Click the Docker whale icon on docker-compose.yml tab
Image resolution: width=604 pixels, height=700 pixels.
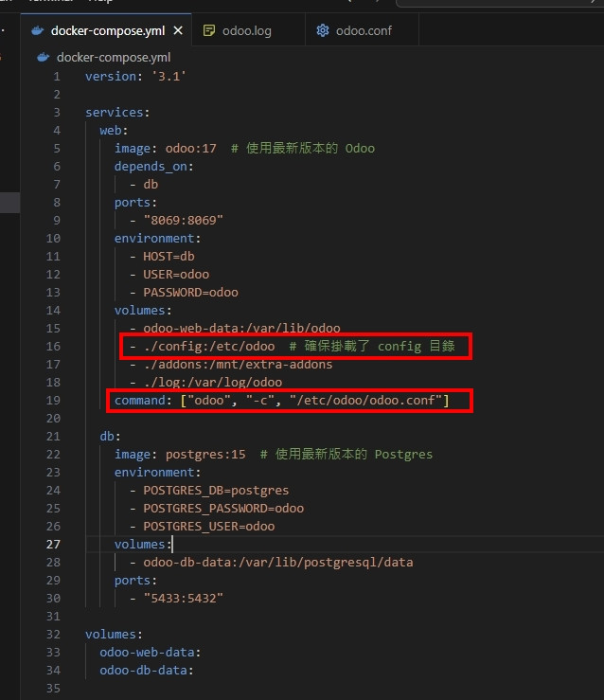click(x=38, y=31)
